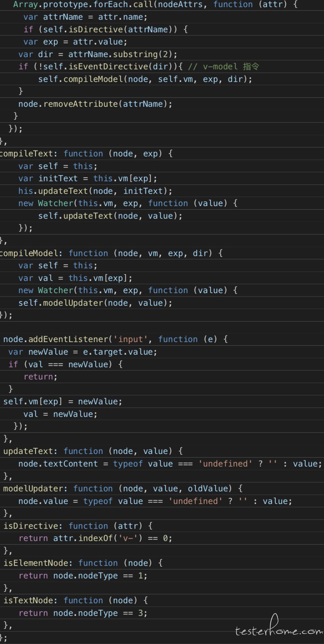Click the 'node.removeAttribute(attrName);' line
The image size is (324, 644).
pos(95,104)
